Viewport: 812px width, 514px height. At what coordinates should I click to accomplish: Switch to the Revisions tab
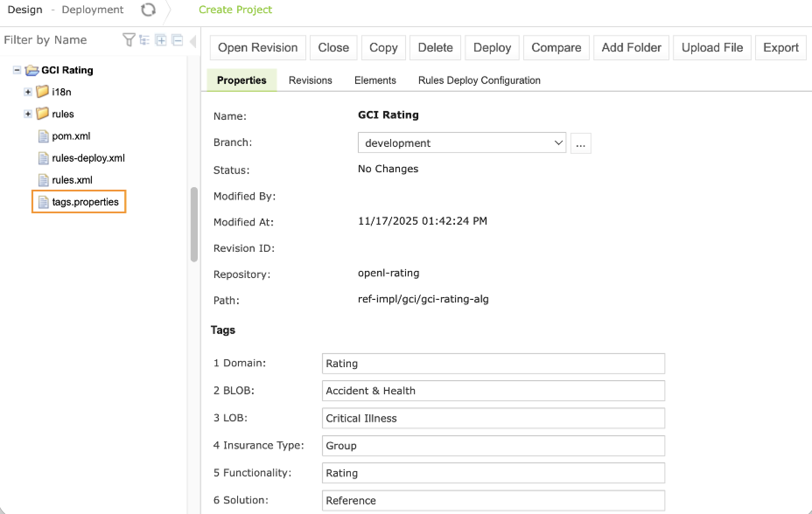coord(310,80)
